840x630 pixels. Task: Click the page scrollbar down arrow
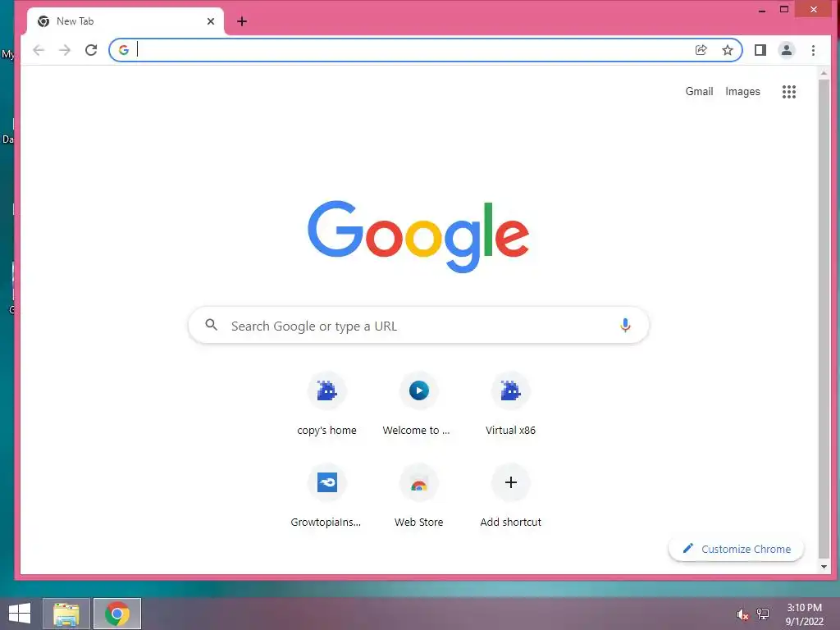(824, 567)
